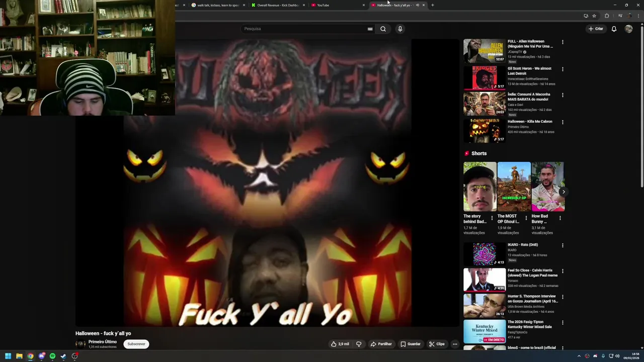
Task: Open options for 'The story behind Bad...' short
Action: (492, 218)
